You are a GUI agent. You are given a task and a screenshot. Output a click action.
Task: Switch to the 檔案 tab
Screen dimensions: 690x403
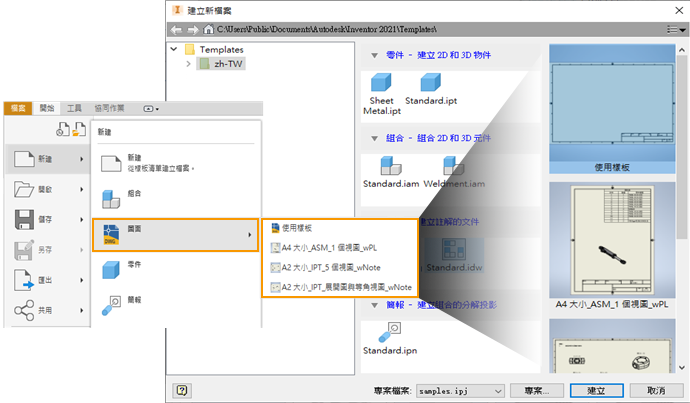tap(18, 108)
